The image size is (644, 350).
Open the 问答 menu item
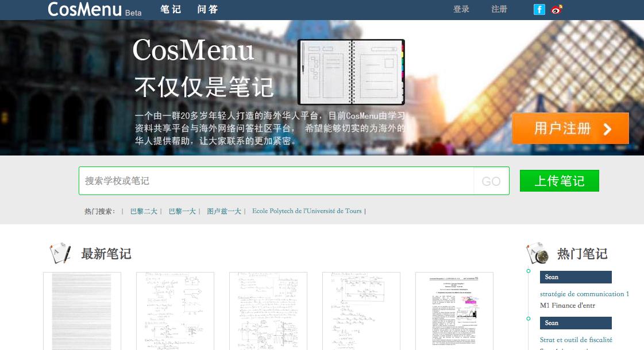pyautogui.click(x=207, y=9)
